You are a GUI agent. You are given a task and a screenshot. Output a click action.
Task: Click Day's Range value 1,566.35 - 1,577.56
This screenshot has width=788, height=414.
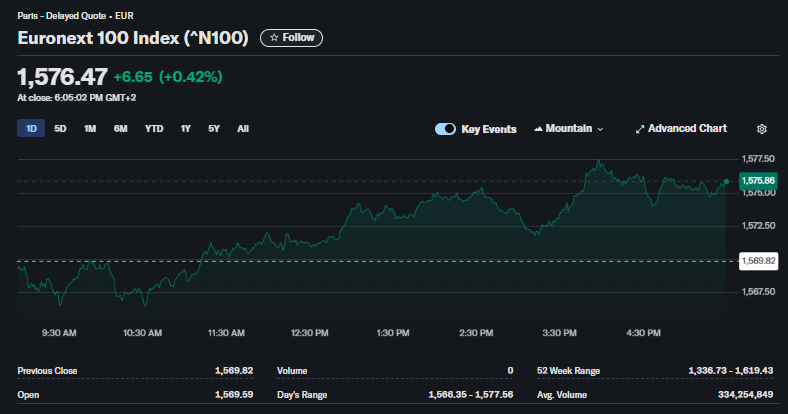471,395
